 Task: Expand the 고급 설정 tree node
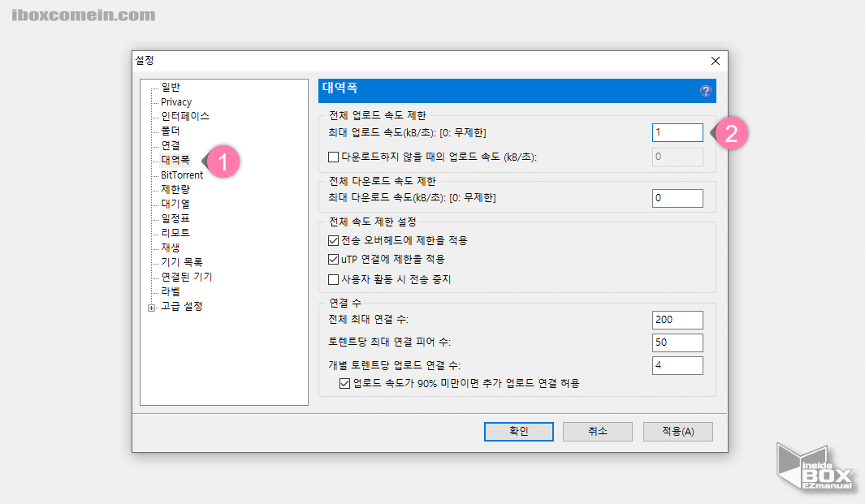click(x=151, y=306)
